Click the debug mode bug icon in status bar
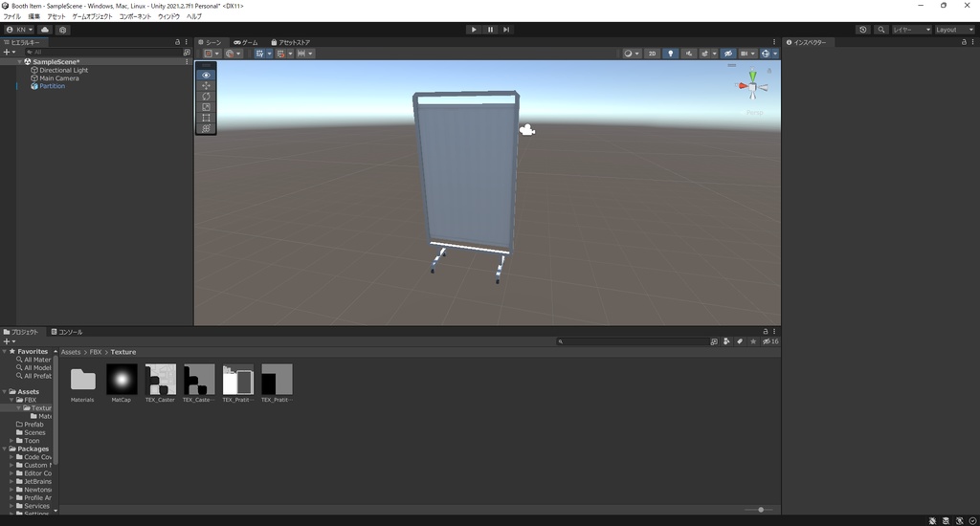This screenshot has width=980, height=526. tap(932, 521)
